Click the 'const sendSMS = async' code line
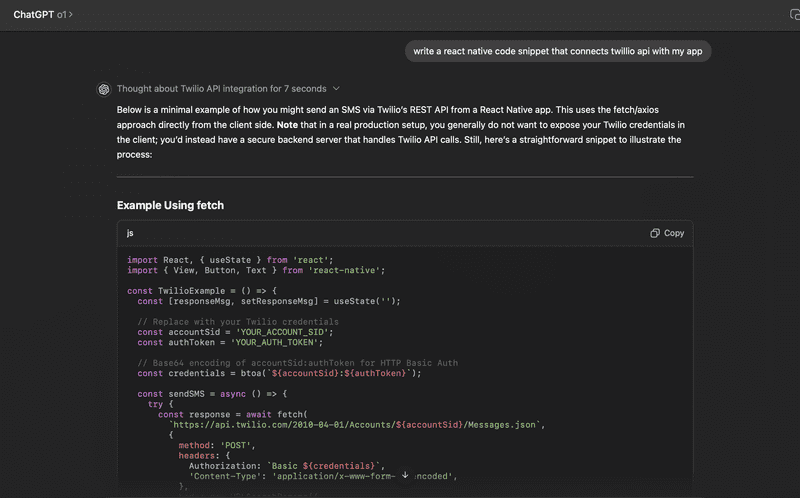800x498 pixels. click(x=212, y=393)
